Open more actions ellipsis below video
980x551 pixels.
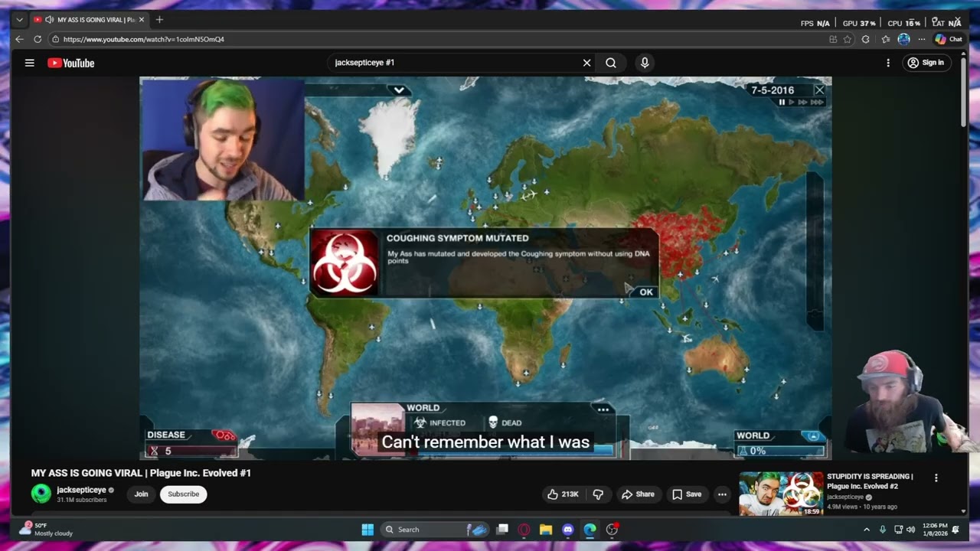(722, 494)
